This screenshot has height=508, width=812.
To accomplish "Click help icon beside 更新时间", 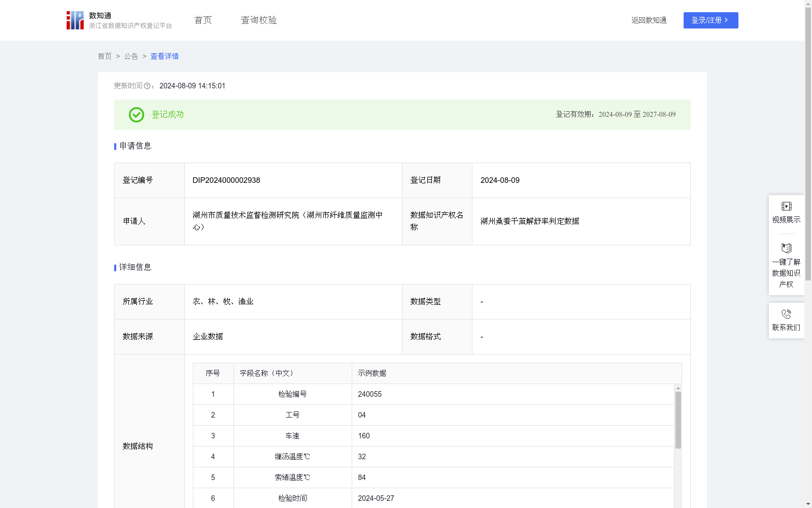I will point(147,86).
